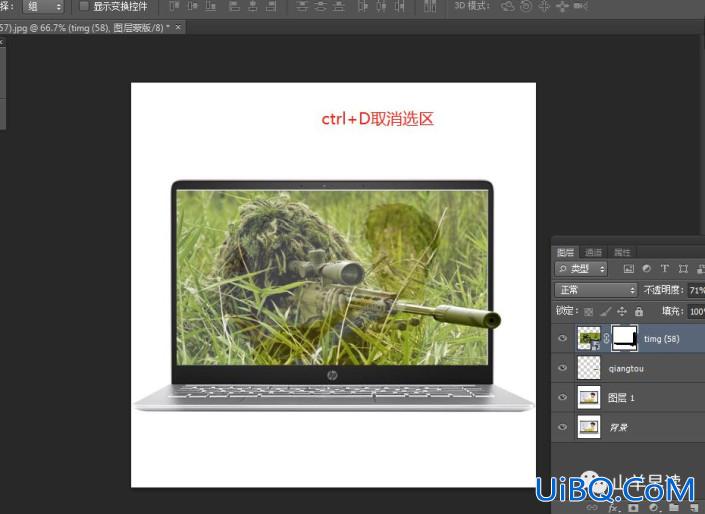Switch to the 属性 panel tab

(x=622, y=252)
